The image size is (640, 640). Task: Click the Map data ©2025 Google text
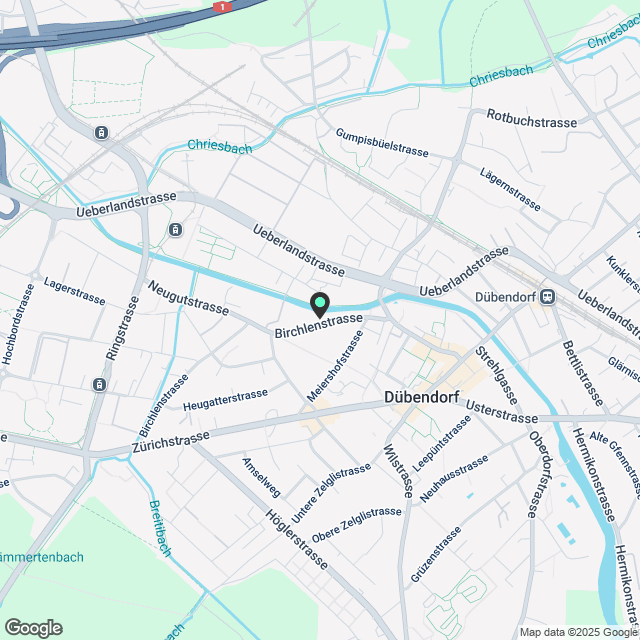click(x=579, y=633)
